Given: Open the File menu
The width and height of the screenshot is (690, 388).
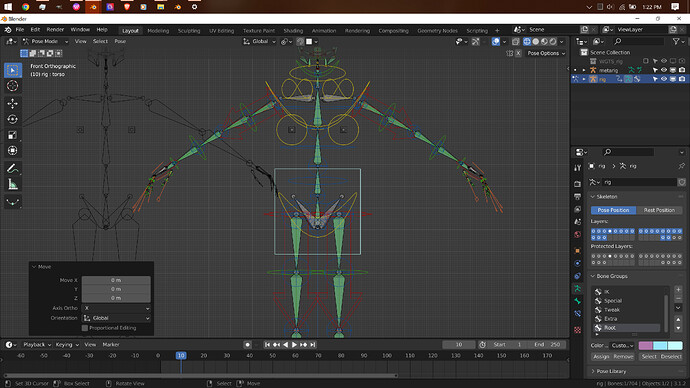Looking at the screenshot, I should pos(20,30).
